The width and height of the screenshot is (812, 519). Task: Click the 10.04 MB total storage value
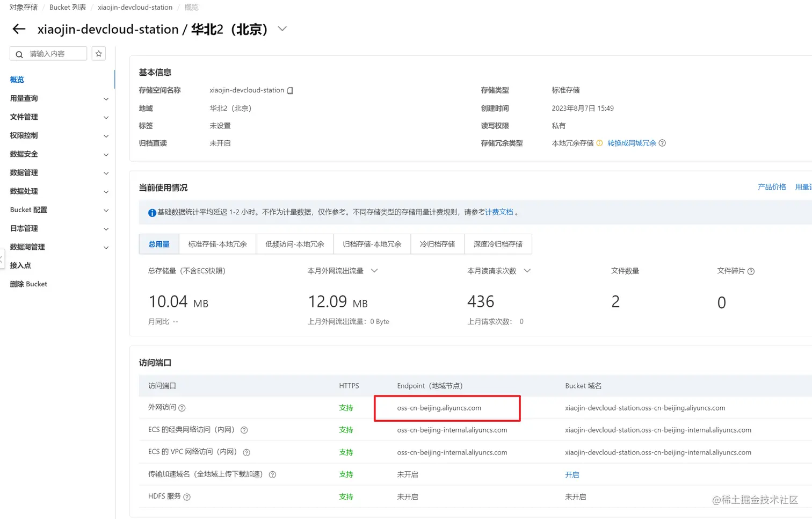(x=178, y=302)
